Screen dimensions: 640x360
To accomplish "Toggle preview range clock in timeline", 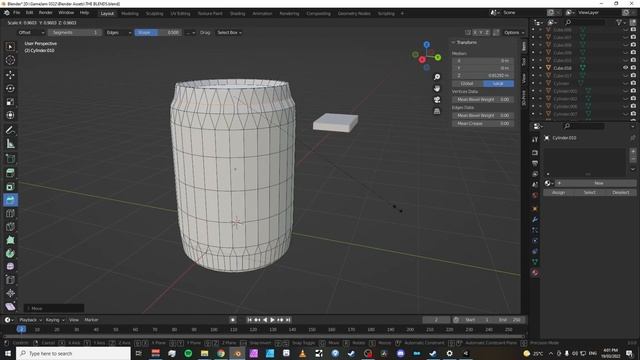I will coord(456,320).
